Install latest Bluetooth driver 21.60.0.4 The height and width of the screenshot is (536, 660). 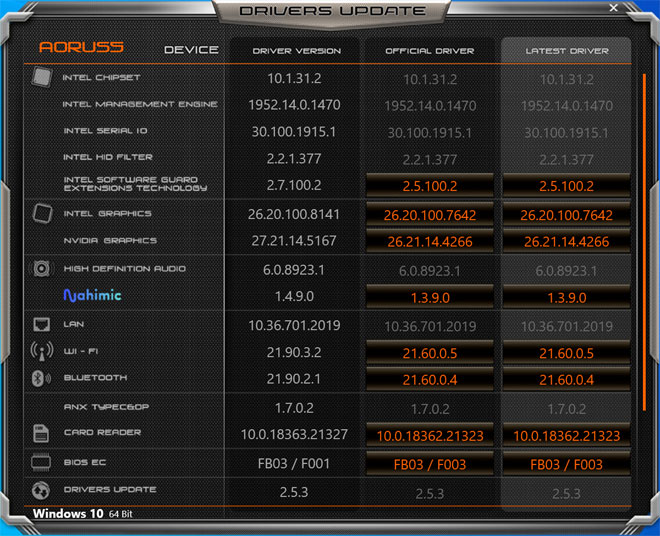click(566, 379)
